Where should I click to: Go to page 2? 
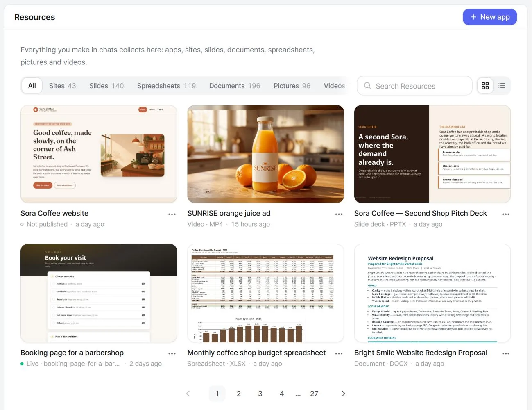(x=239, y=394)
